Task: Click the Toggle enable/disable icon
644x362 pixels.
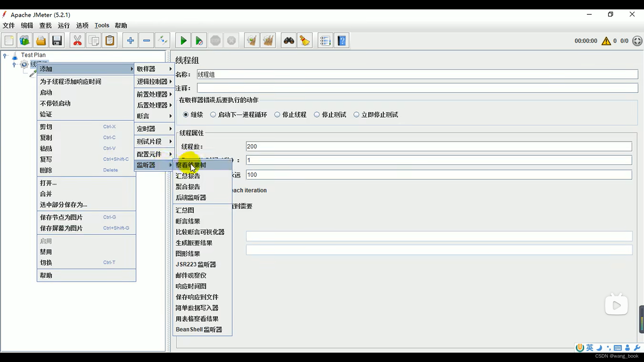Action: (163, 41)
